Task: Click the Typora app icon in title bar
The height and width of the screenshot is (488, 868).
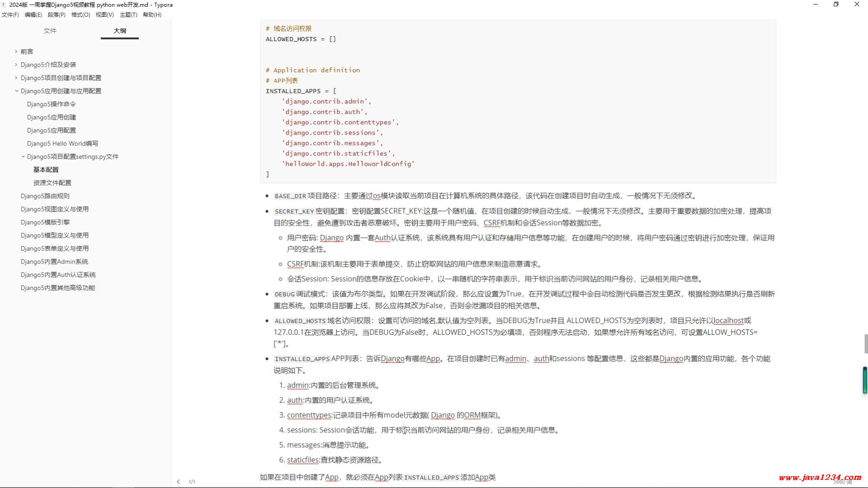Action: [x=4, y=5]
